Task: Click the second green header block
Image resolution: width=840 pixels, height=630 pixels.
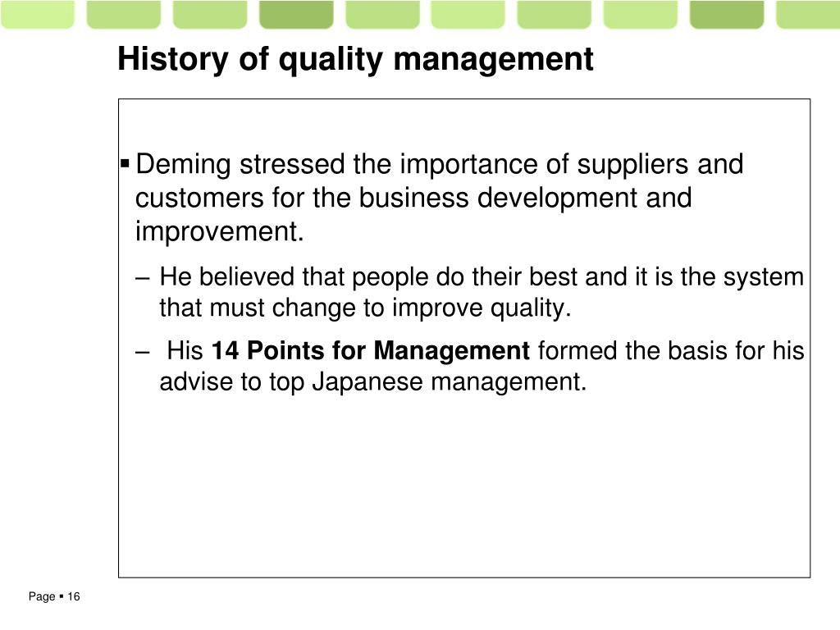Action: point(124,15)
